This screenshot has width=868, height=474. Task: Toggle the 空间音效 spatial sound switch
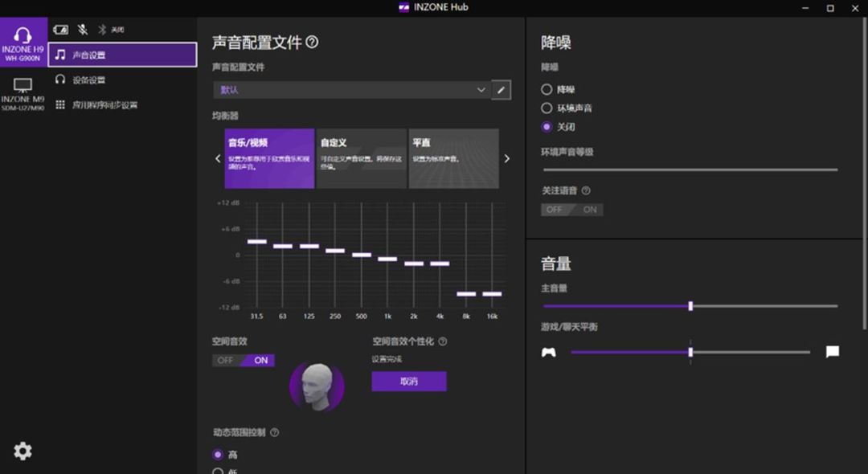(244, 361)
